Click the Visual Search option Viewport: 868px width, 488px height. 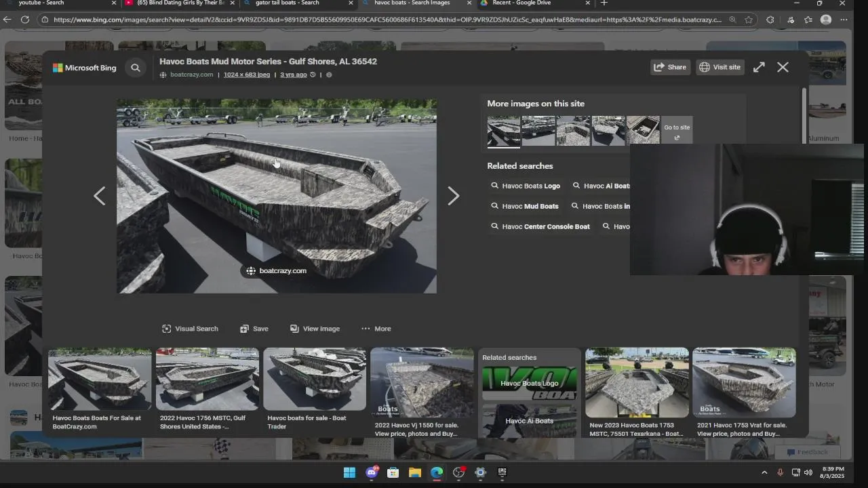pos(190,329)
